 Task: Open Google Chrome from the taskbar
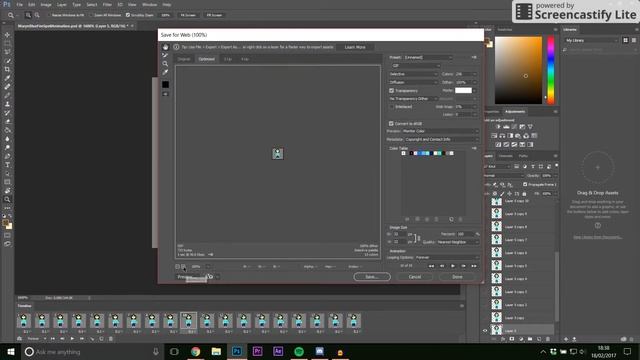point(196,351)
